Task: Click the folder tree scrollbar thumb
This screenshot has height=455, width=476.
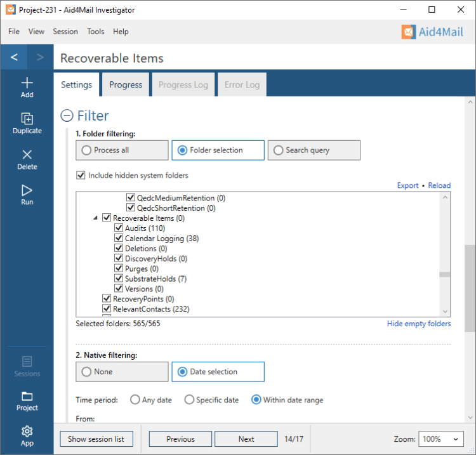Action: coord(445,274)
